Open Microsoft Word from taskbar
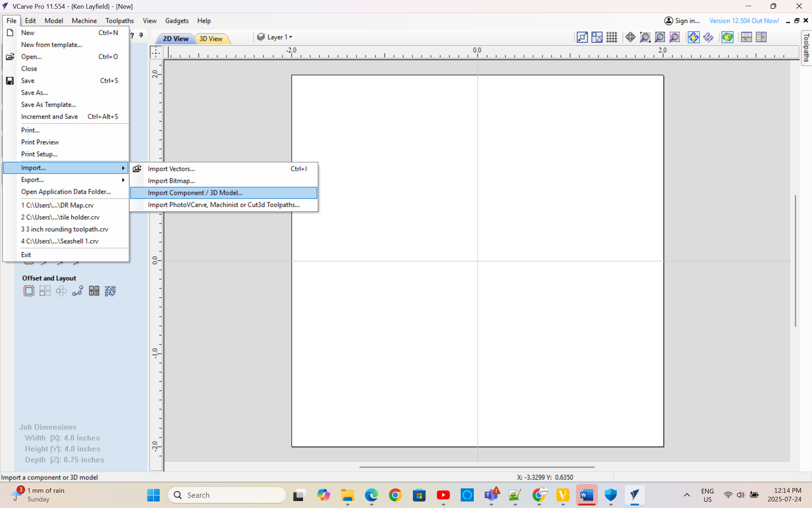The width and height of the screenshot is (812, 508). pyautogui.click(x=587, y=495)
